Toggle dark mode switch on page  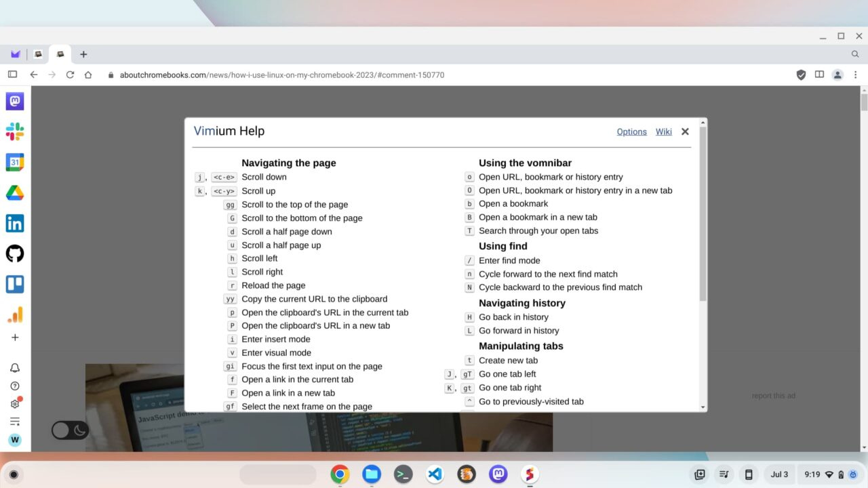click(71, 430)
